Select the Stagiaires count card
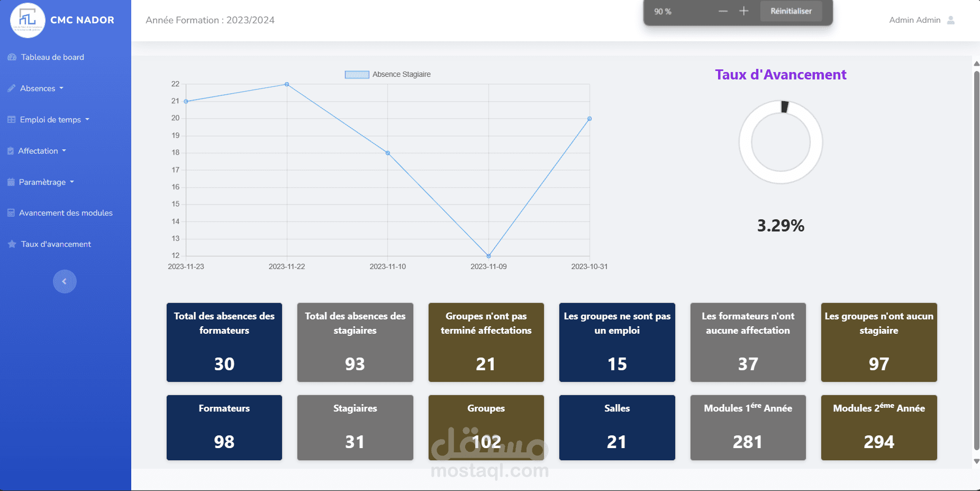This screenshot has width=980, height=491. (x=355, y=427)
